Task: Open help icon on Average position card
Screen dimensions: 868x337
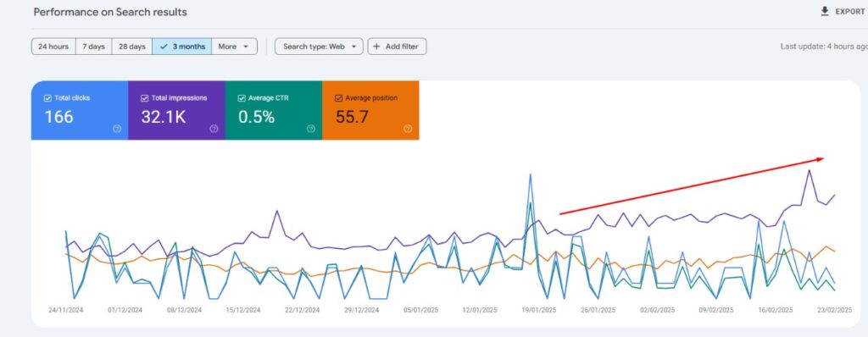Action: (x=408, y=129)
